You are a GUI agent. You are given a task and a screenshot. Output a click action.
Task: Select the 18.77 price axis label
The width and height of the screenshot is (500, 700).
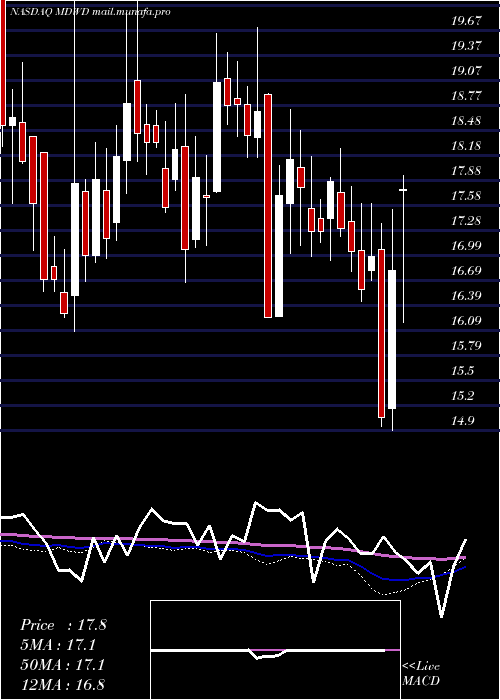[x=466, y=96]
